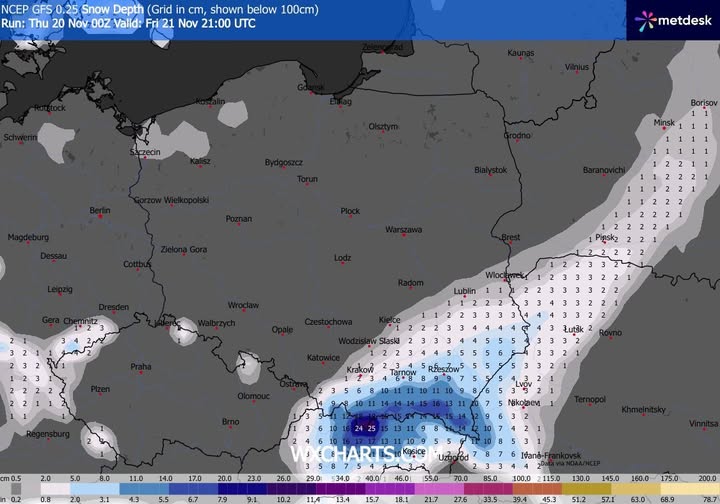
Task: Click the Lodz city label
Action: pyautogui.click(x=342, y=258)
